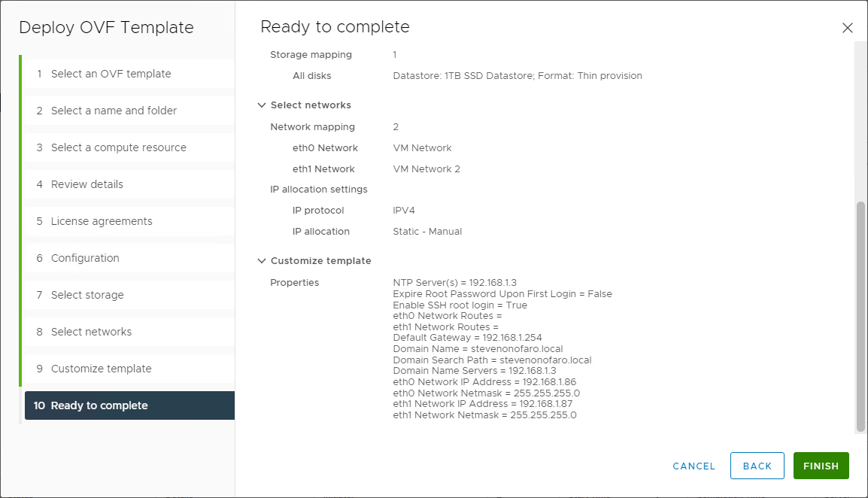
Task: Click the Ready to complete page title
Action: [335, 27]
